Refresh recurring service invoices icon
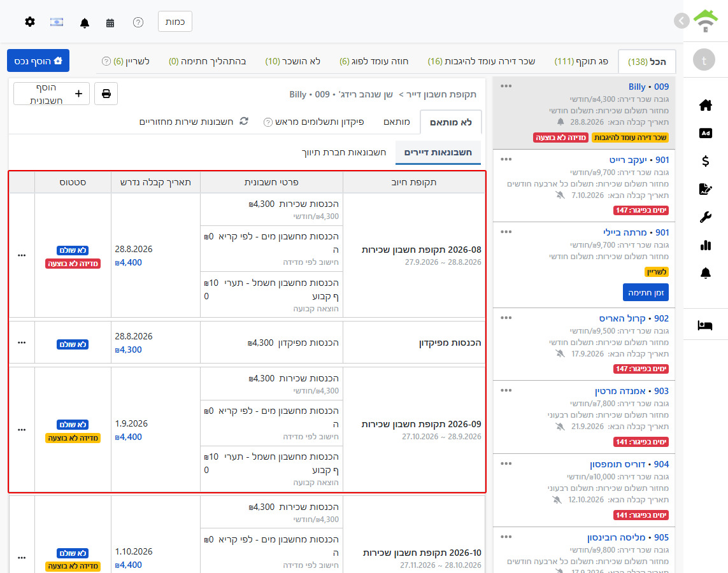The image size is (728, 573). pyautogui.click(x=244, y=121)
